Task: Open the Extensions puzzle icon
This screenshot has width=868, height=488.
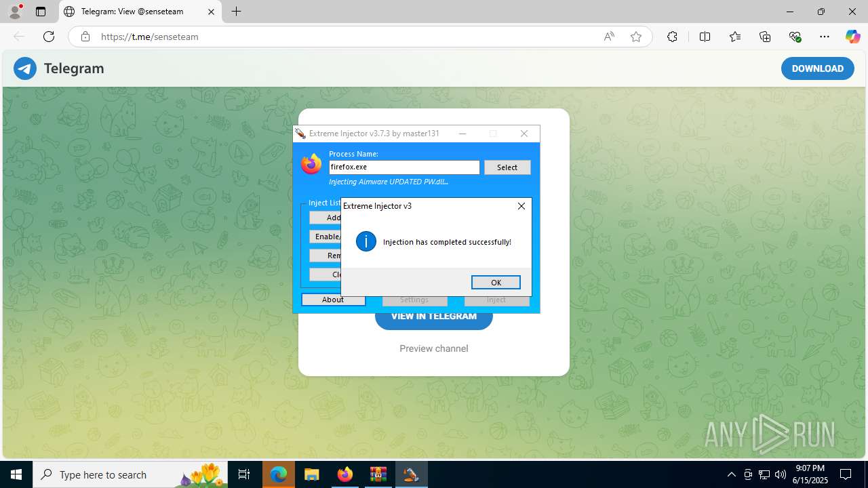Action: 672,37
